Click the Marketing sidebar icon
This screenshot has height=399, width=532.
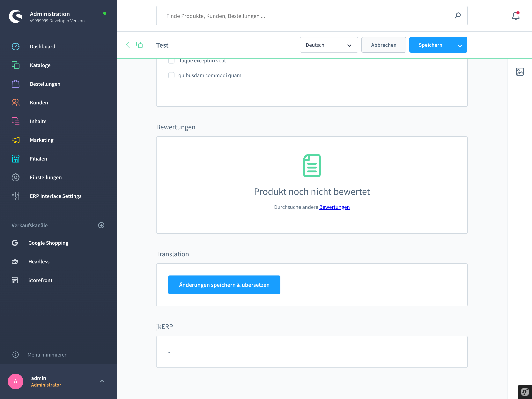point(16,139)
